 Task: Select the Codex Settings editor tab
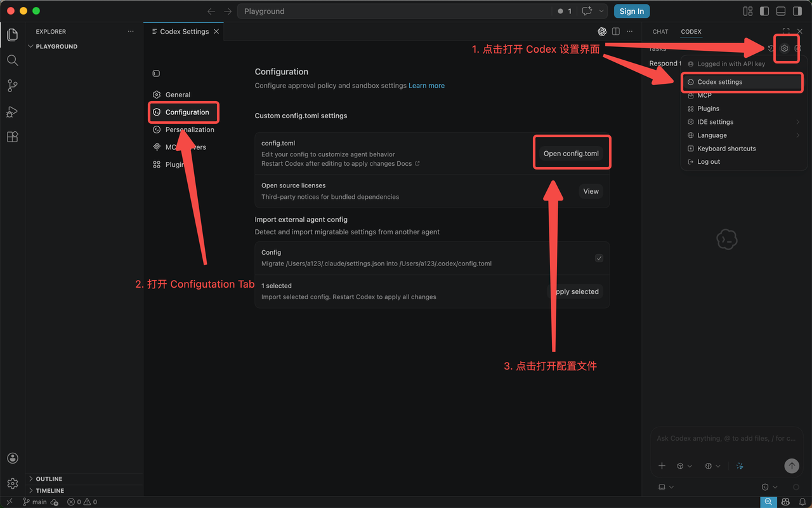184,31
